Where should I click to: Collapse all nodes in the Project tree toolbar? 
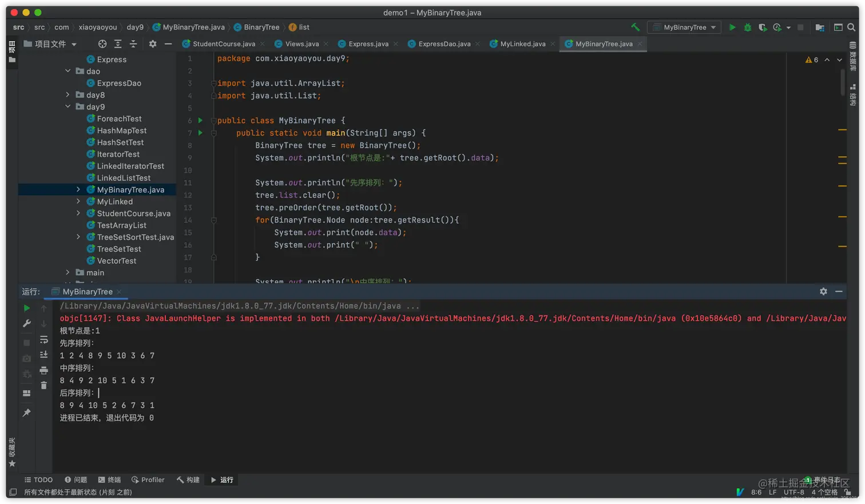point(133,43)
